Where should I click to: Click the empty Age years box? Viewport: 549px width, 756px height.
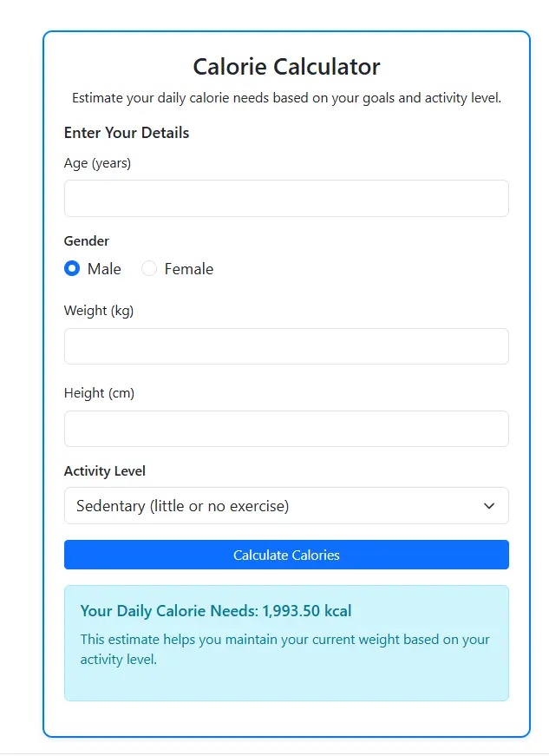pyautogui.click(x=286, y=198)
